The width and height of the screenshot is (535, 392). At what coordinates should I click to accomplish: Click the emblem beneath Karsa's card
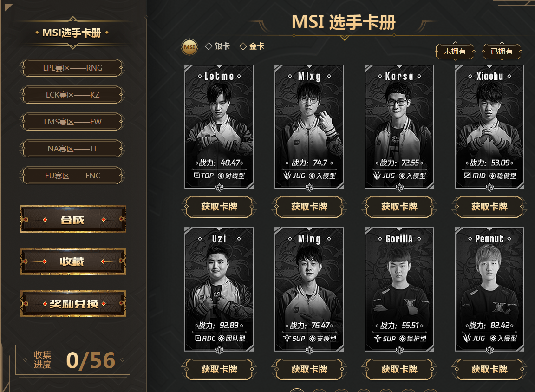coord(399,187)
